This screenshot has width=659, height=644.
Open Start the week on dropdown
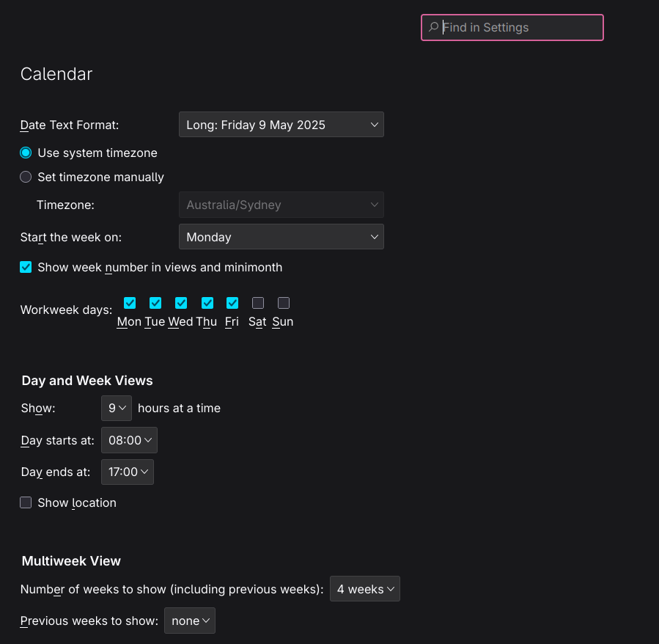click(281, 237)
